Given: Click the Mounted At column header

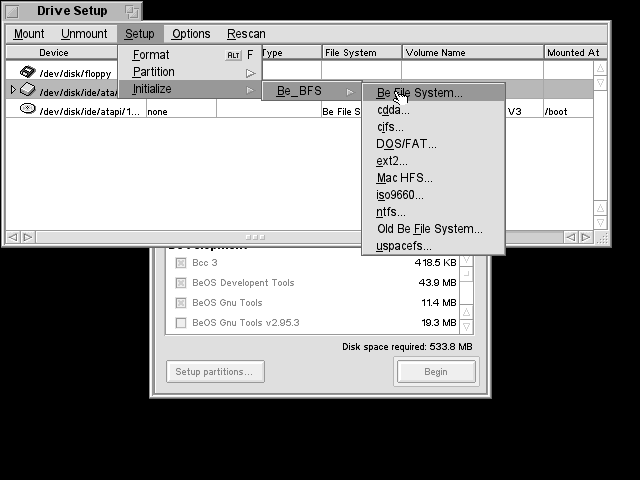Looking at the screenshot, I should pos(576,53).
